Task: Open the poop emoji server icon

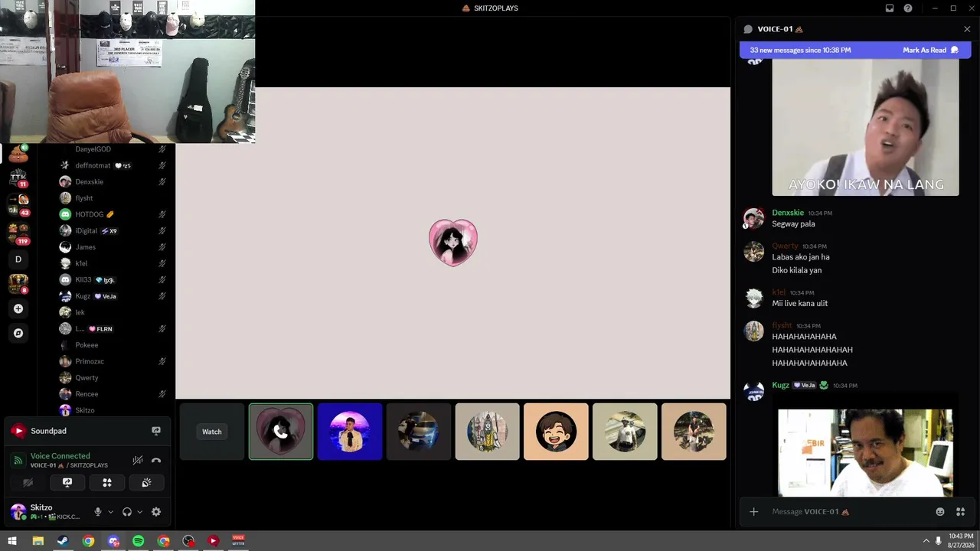Action: [18, 155]
